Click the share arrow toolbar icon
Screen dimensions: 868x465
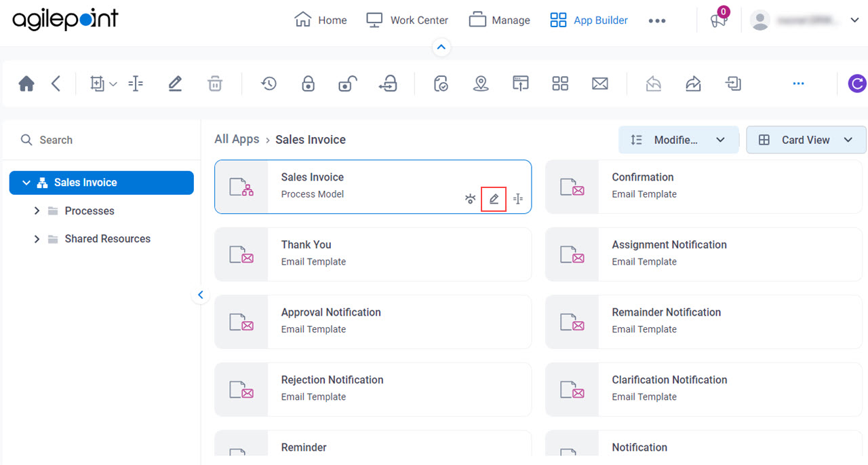tap(693, 83)
